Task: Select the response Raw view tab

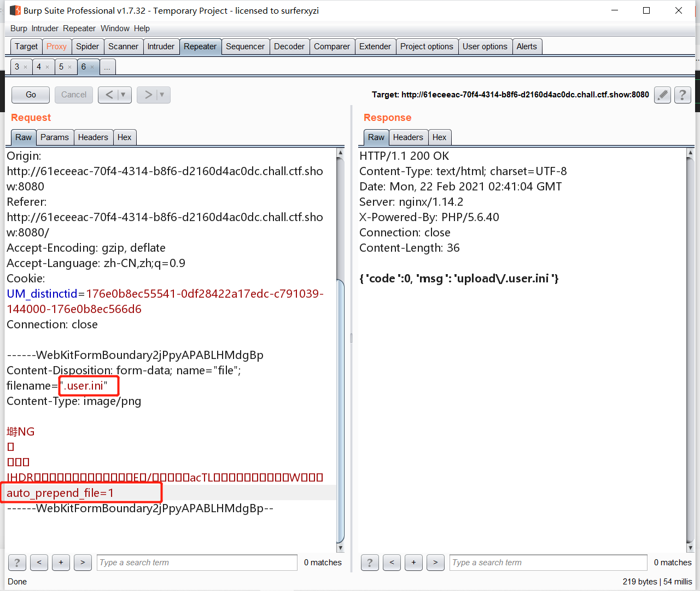Action: (376, 137)
